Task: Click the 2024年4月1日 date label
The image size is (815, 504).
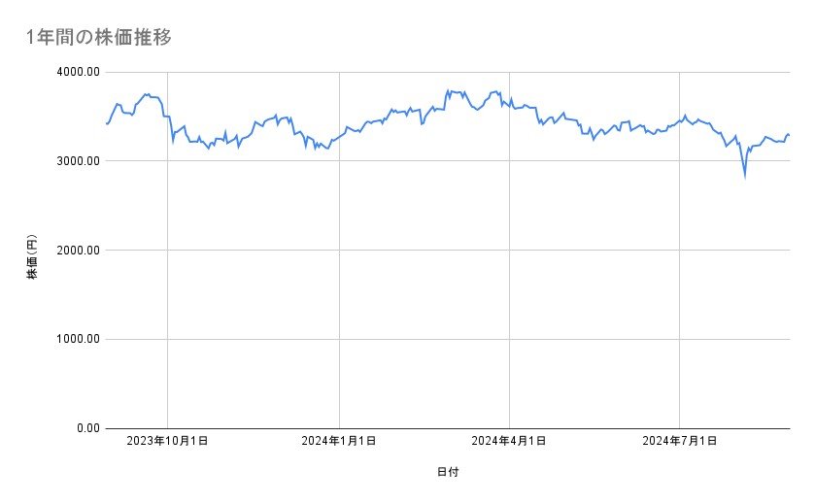Action: (x=509, y=441)
